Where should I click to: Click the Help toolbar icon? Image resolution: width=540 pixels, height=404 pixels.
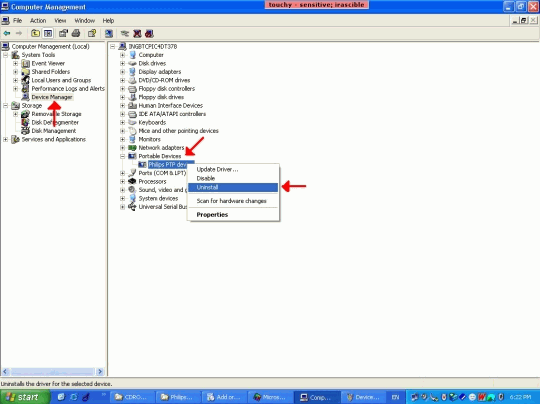(x=92, y=33)
